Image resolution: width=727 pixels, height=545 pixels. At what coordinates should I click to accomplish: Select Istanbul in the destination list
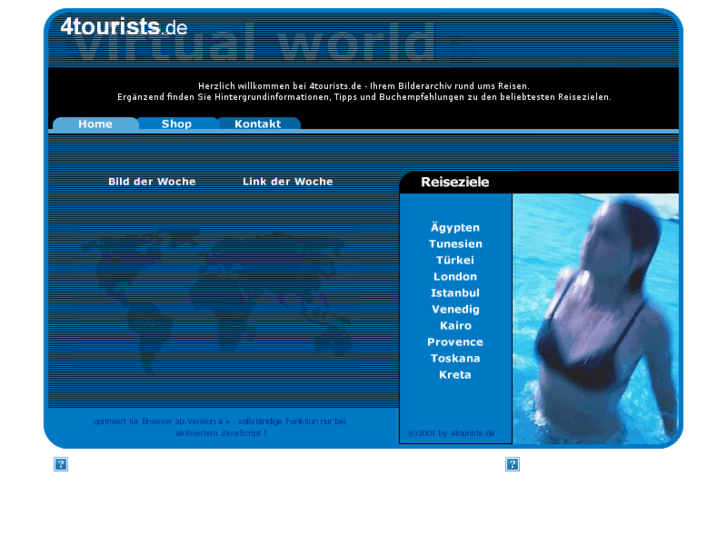coord(455,293)
